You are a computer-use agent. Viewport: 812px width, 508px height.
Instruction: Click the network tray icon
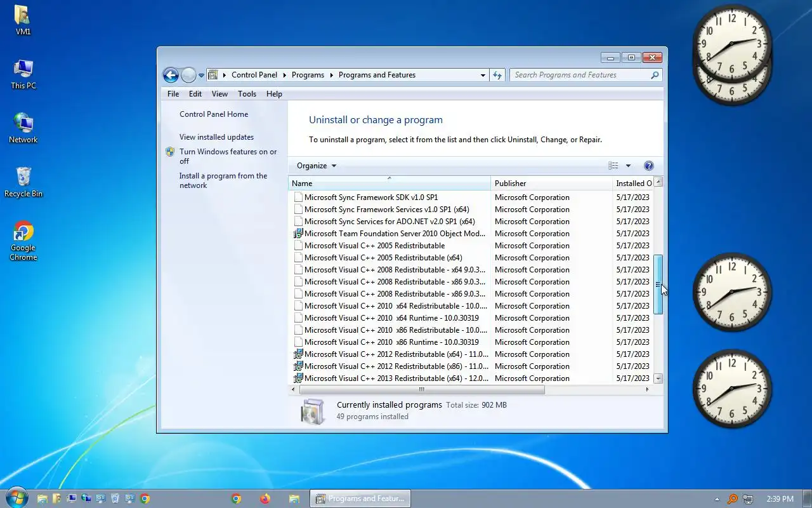[x=749, y=499]
